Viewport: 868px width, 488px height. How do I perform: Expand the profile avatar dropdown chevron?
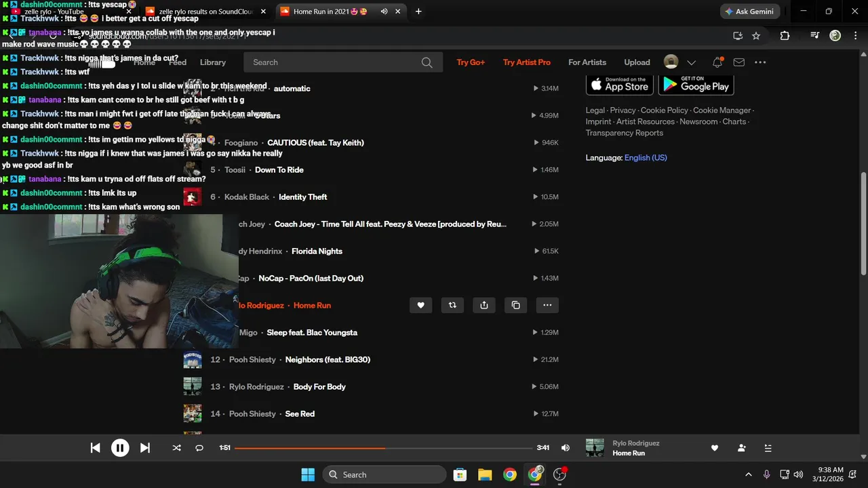coord(691,62)
